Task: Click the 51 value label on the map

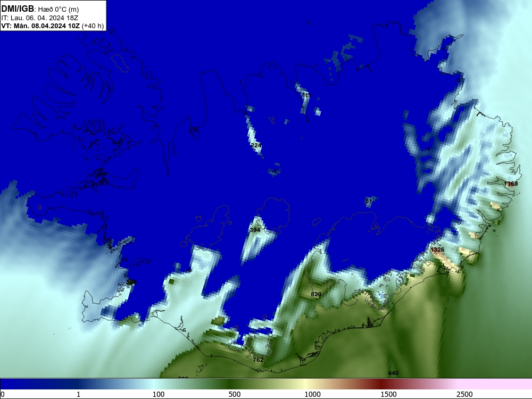Action: [x=369, y=201]
